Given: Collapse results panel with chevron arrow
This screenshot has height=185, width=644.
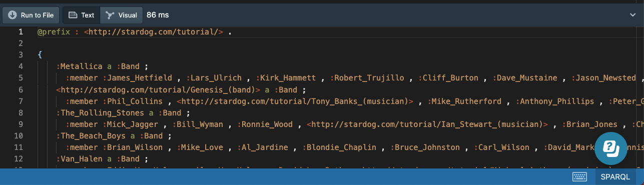Looking at the screenshot, I should pos(633,15).
